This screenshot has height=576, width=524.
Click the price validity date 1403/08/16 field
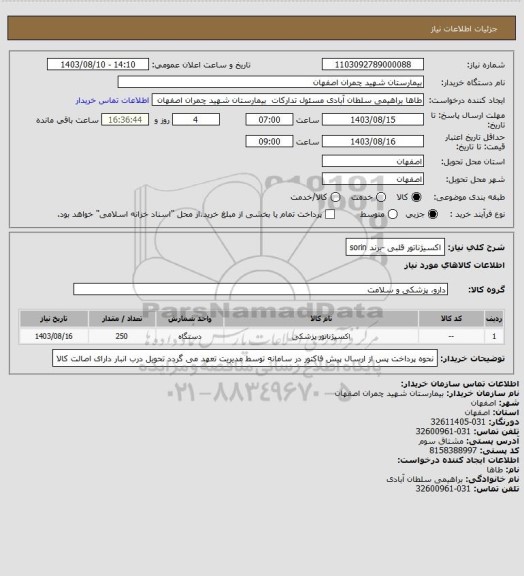pos(373,141)
